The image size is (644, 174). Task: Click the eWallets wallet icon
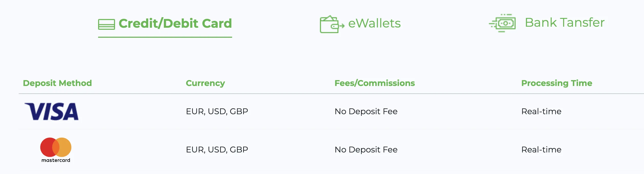click(x=332, y=24)
